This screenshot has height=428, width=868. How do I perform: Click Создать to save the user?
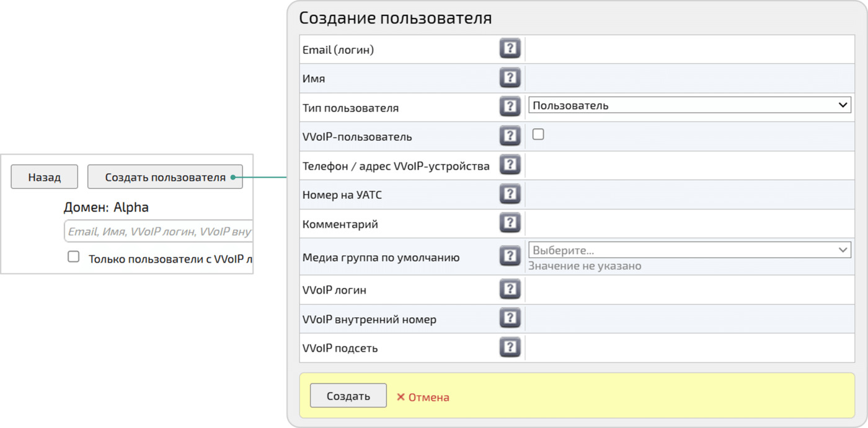tap(348, 396)
